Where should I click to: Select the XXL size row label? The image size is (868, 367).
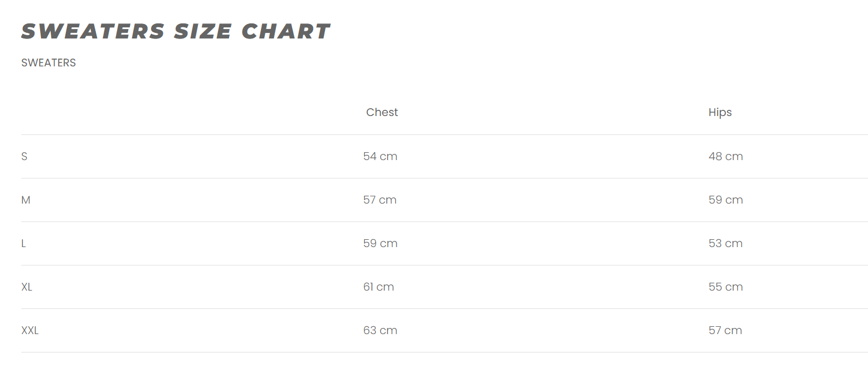pos(30,331)
